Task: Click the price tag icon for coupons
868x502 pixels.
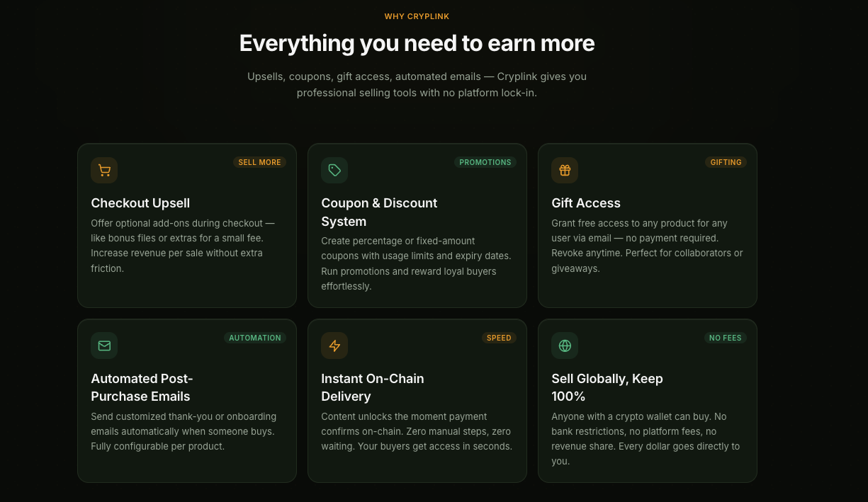Action: click(334, 171)
